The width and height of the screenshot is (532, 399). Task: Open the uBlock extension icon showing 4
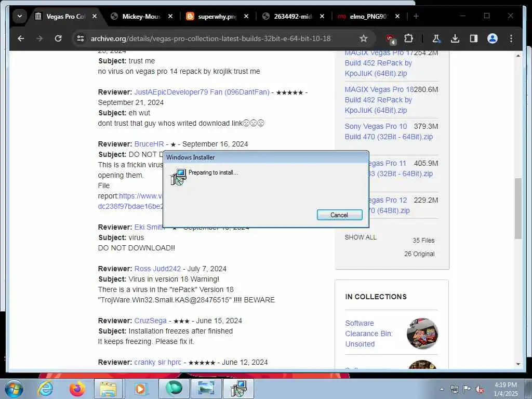(x=391, y=39)
